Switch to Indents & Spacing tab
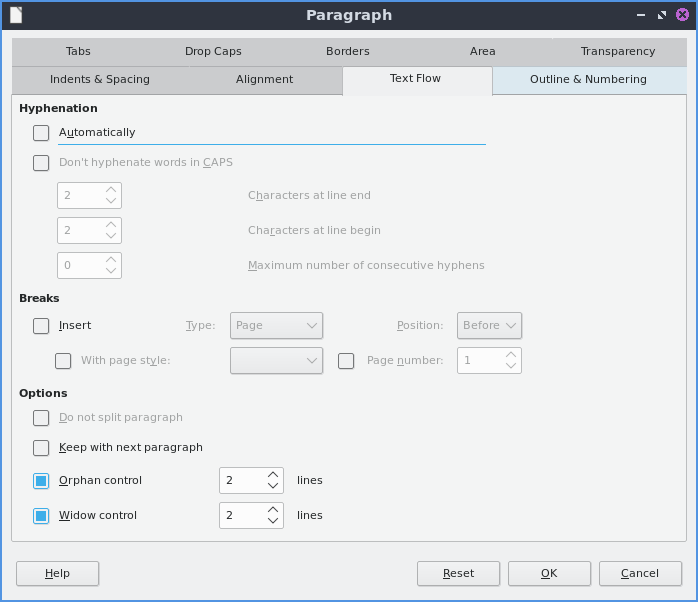This screenshot has height=602, width=698. pyautogui.click(x=100, y=80)
